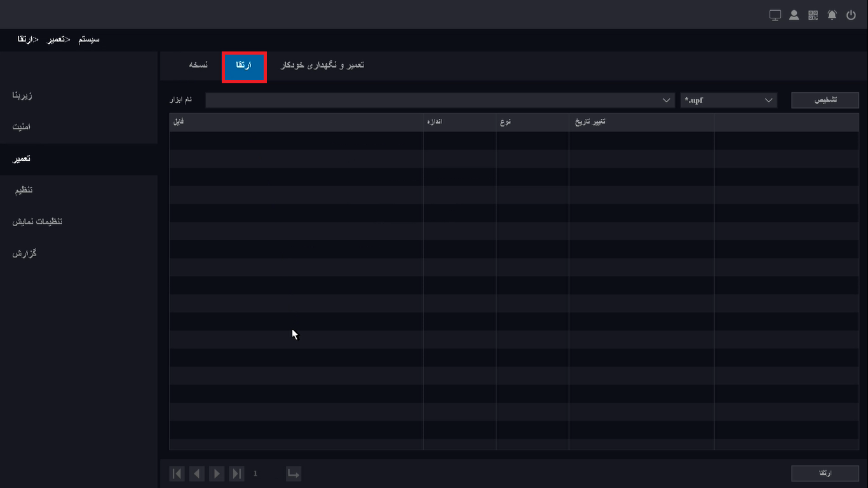Click سیستم in the breadcrumb

pos(88,39)
